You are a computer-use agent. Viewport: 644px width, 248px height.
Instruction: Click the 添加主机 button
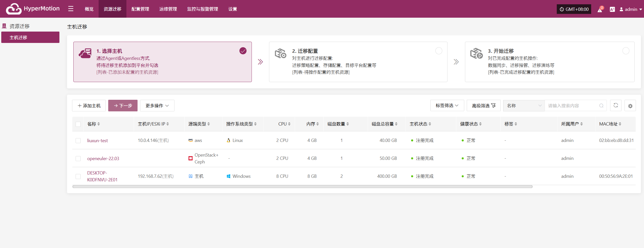coord(89,106)
